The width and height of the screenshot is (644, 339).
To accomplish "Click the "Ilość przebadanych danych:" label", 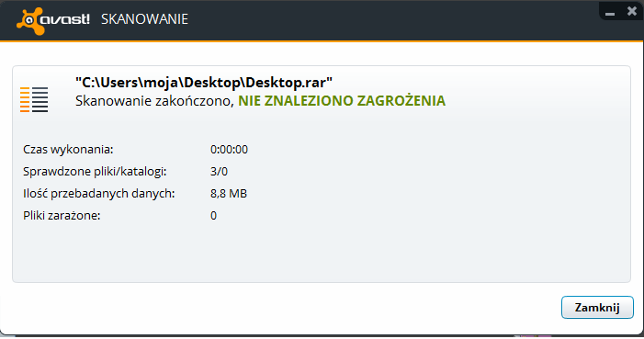I will (99, 193).
